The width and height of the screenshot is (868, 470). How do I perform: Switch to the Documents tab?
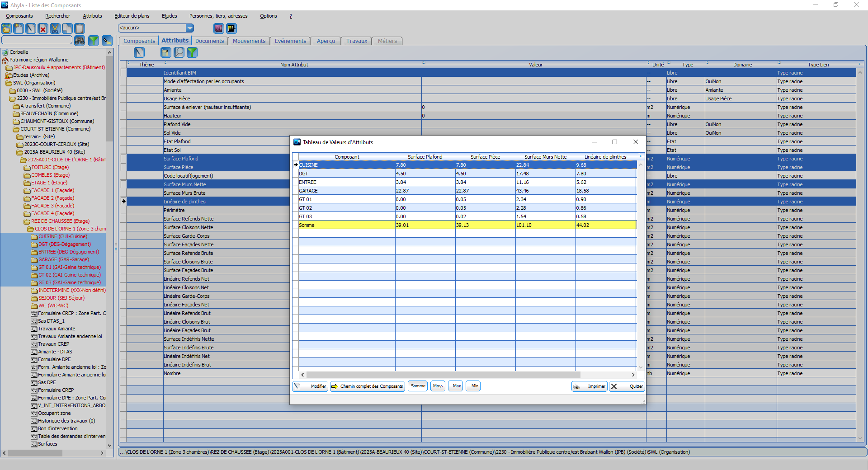(x=209, y=41)
